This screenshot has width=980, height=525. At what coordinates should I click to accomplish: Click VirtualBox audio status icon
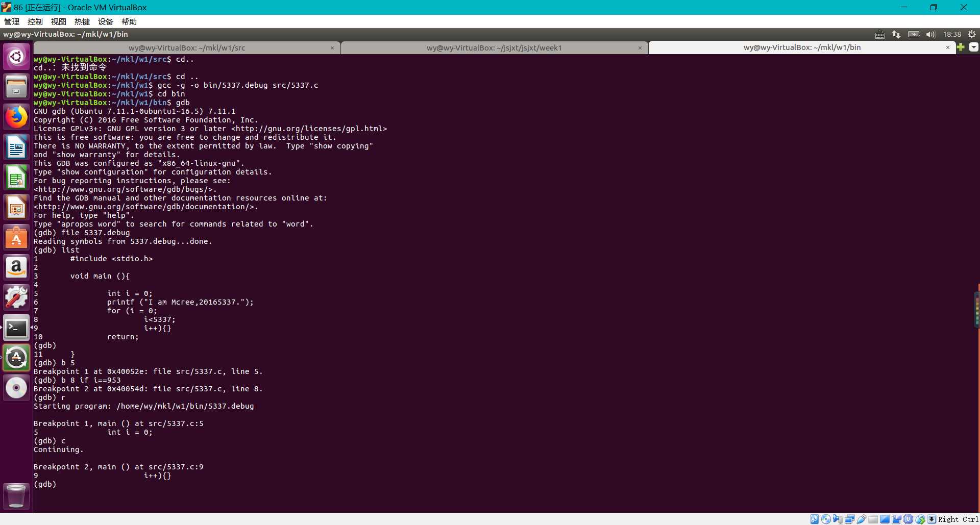(x=838, y=519)
